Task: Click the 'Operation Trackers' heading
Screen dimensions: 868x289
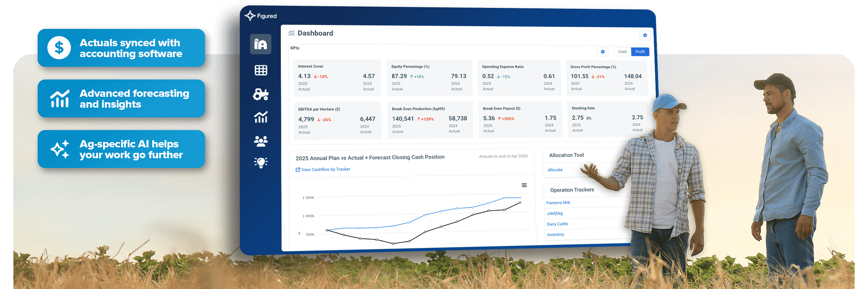Action: pyautogui.click(x=572, y=190)
